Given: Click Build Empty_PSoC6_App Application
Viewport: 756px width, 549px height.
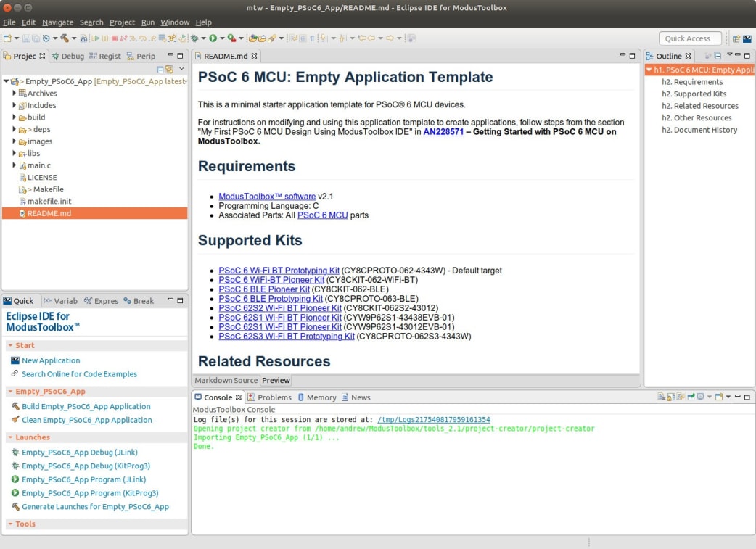Looking at the screenshot, I should (86, 406).
